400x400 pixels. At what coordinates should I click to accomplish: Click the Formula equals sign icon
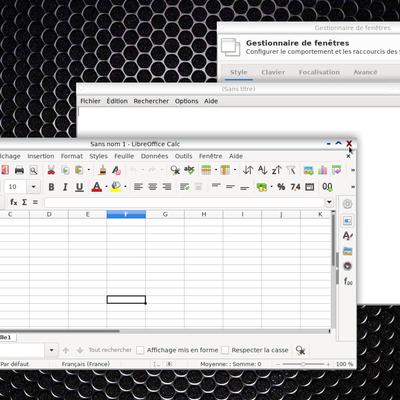click(35, 202)
